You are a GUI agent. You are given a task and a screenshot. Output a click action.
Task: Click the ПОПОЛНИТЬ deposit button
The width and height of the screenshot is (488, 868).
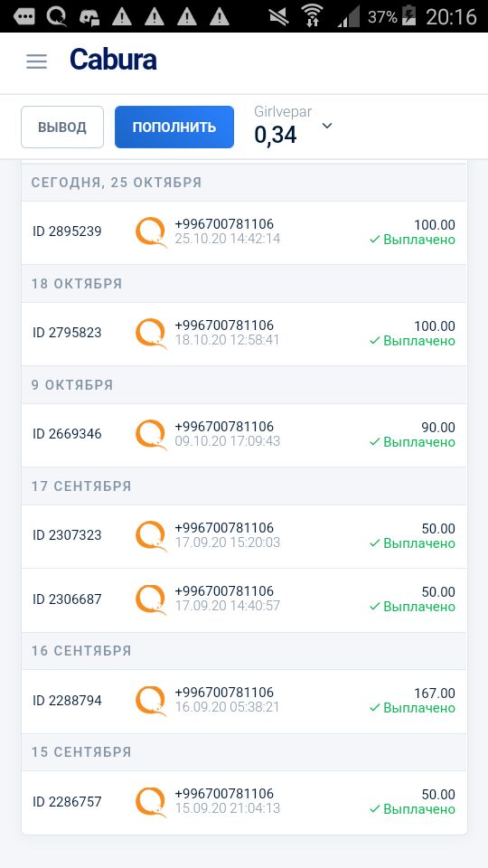click(174, 127)
